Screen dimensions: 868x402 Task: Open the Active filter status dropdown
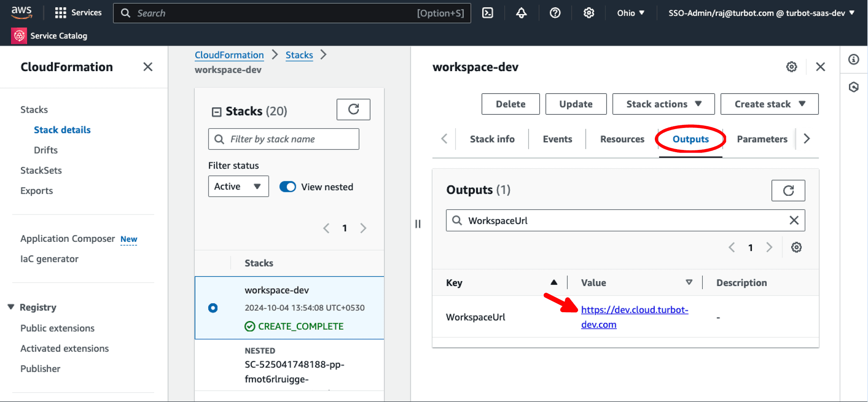coord(238,186)
